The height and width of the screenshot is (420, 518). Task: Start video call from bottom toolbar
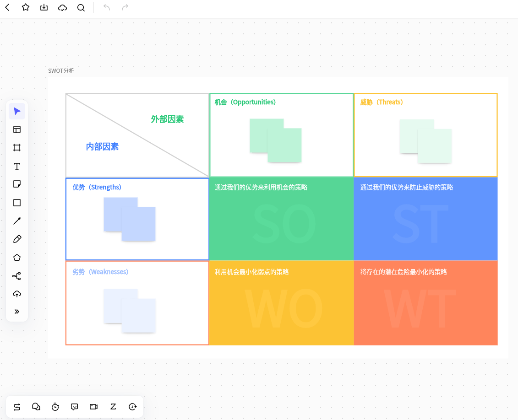coord(94,407)
